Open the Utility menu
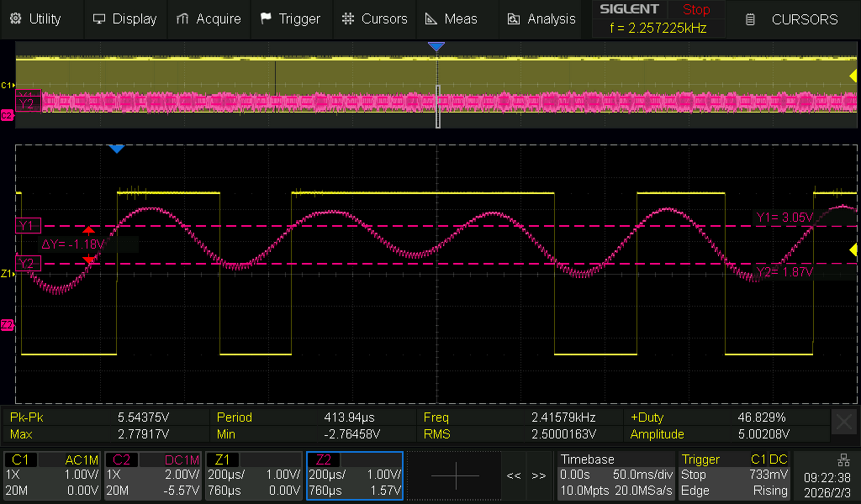Viewport: 861px width, 504px height. (x=35, y=18)
